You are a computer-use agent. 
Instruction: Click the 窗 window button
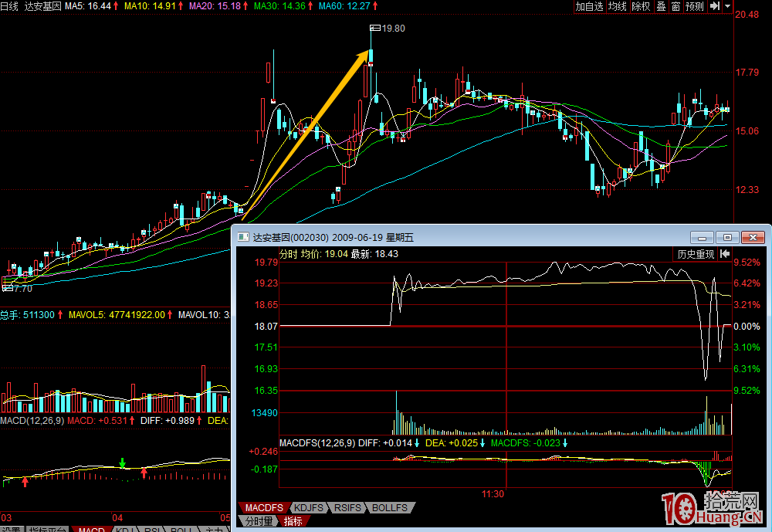[x=675, y=6]
